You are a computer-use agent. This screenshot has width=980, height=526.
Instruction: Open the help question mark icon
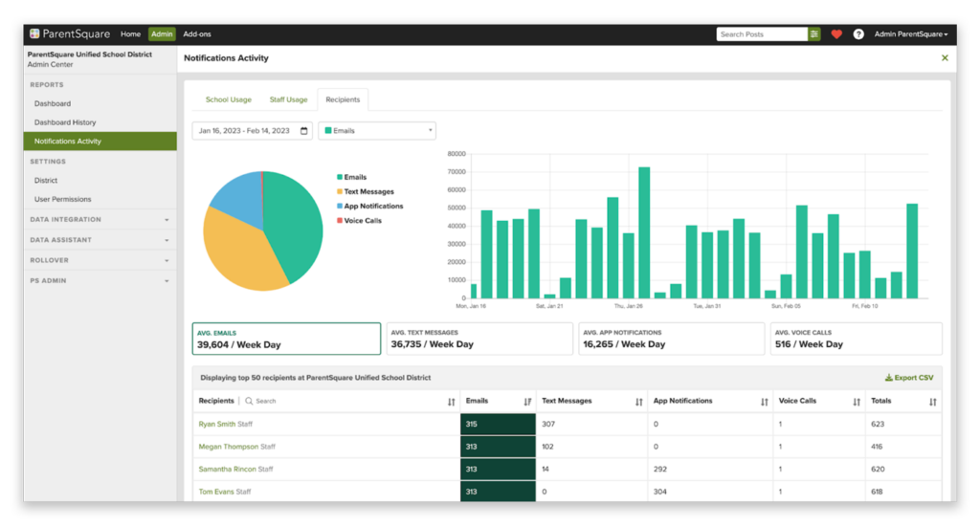tap(858, 34)
